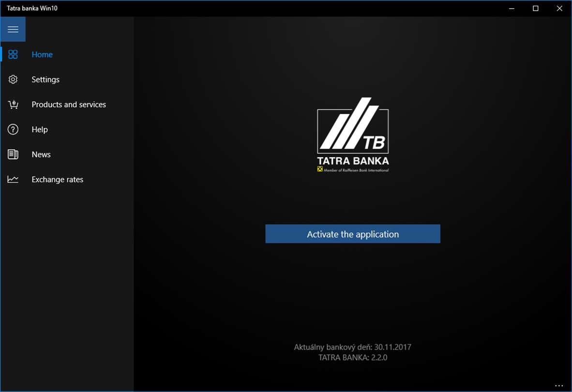The width and height of the screenshot is (572, 392).
Task: Collapse the hamburger navigation menu
Action: pos(13,29)
